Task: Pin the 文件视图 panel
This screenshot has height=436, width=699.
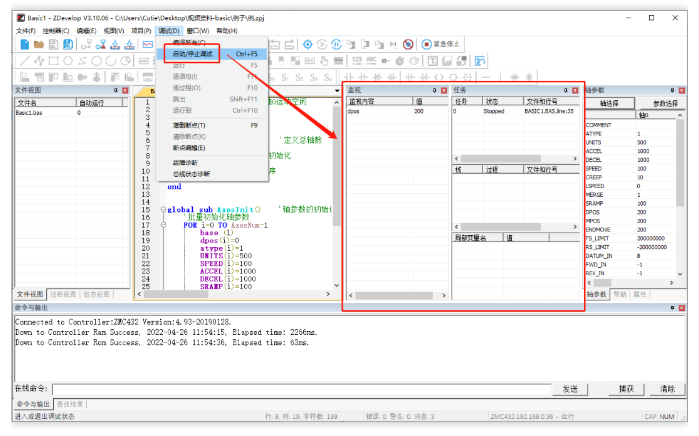Action: tap(115, 90)
